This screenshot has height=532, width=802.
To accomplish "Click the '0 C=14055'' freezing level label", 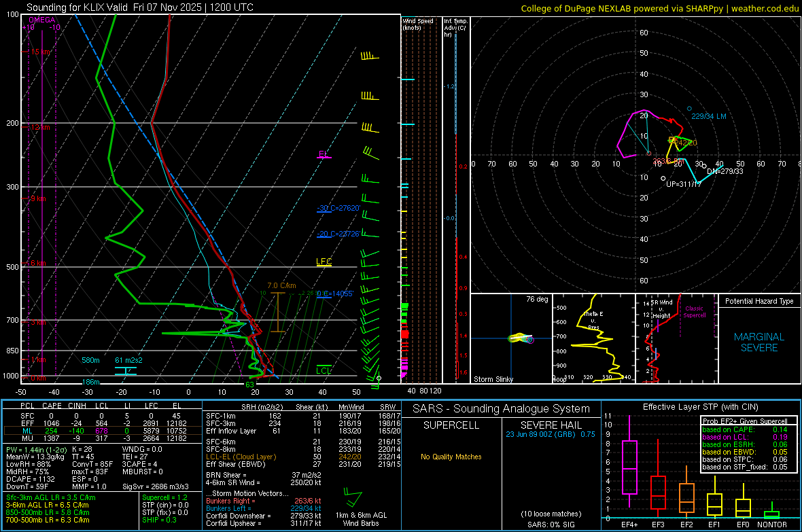I will click(x=335, y=294).
